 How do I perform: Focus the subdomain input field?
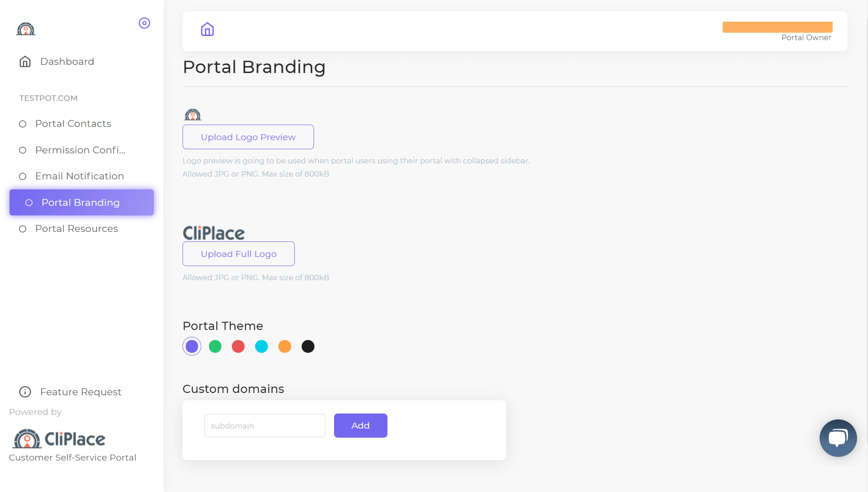265,426
